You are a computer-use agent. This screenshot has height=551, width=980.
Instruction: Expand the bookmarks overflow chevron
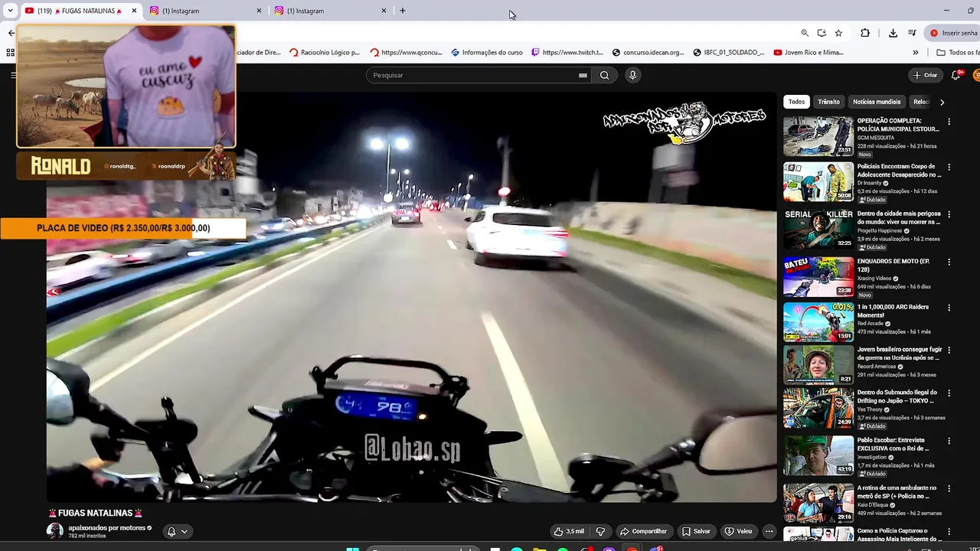click(915, 52)
